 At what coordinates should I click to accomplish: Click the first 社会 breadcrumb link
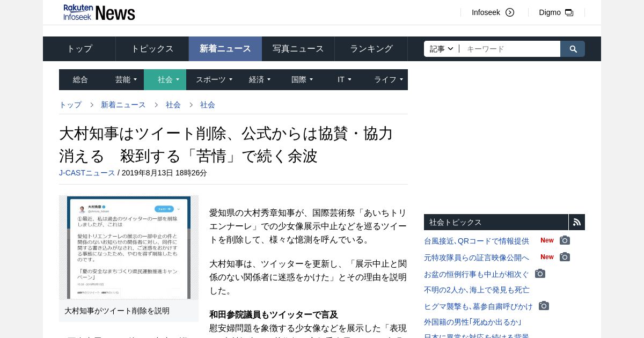coord(173,105)
